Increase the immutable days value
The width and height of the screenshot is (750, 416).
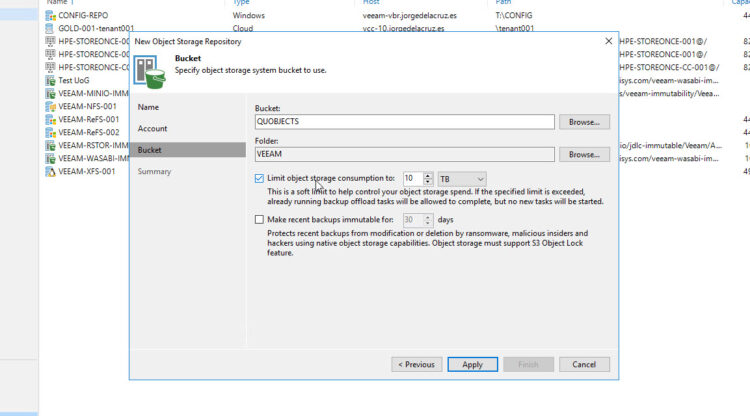click(x=428, y=217)
